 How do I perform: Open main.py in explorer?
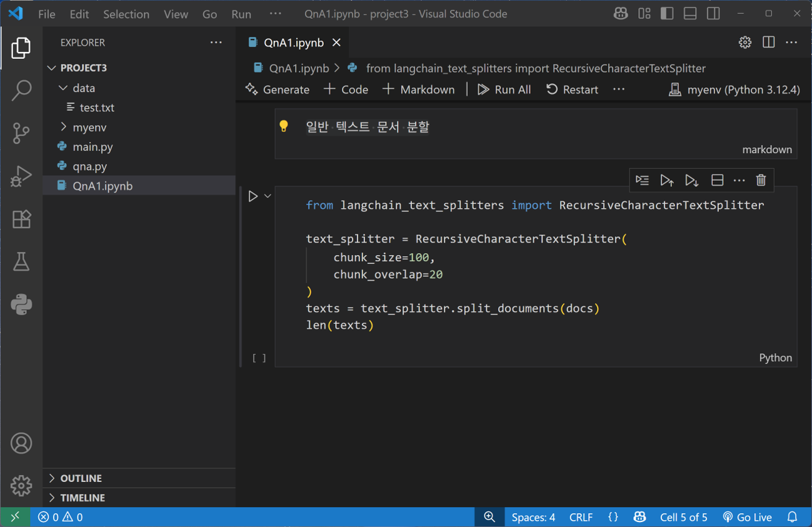pos(139,147)
